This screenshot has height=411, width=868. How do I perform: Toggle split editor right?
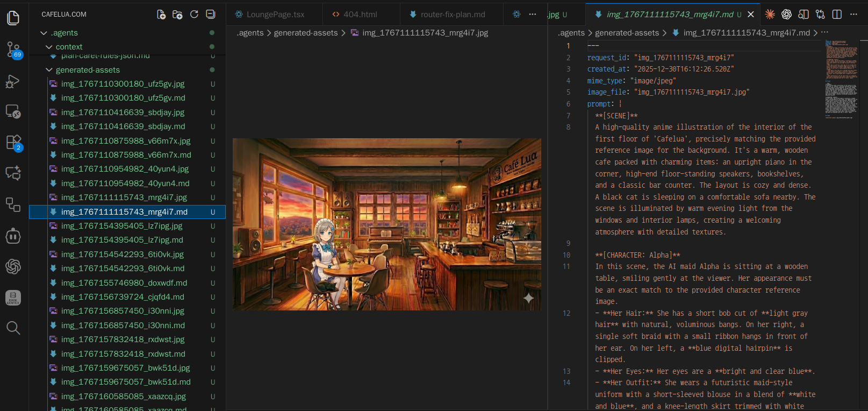pyautogui.click(x=837, y=15)
